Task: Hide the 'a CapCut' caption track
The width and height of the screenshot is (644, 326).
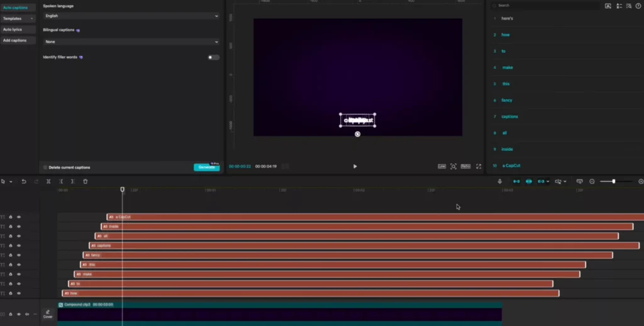Action: tap(19, 217)
